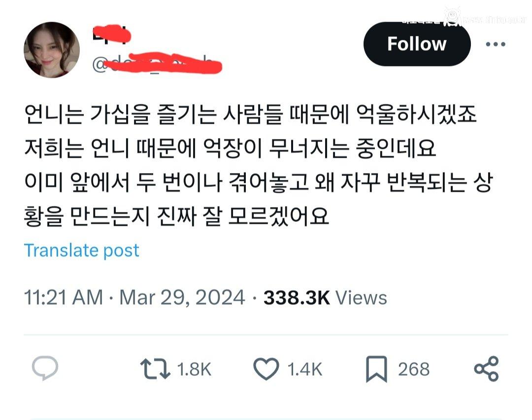Tap the heart icon below the post
Image resolution: width=532 pixels, height=420 pixels.
(x=268, y=369)
